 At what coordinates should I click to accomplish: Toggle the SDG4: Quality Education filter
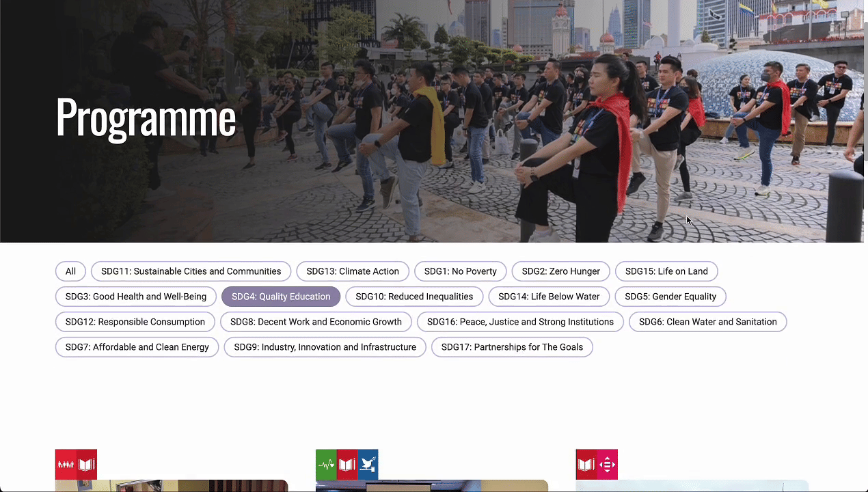[x=281, y=297]
